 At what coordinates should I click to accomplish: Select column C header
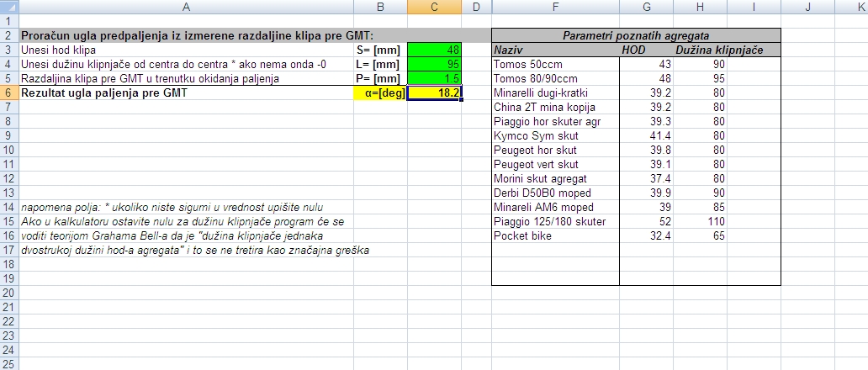click(434, 7)
